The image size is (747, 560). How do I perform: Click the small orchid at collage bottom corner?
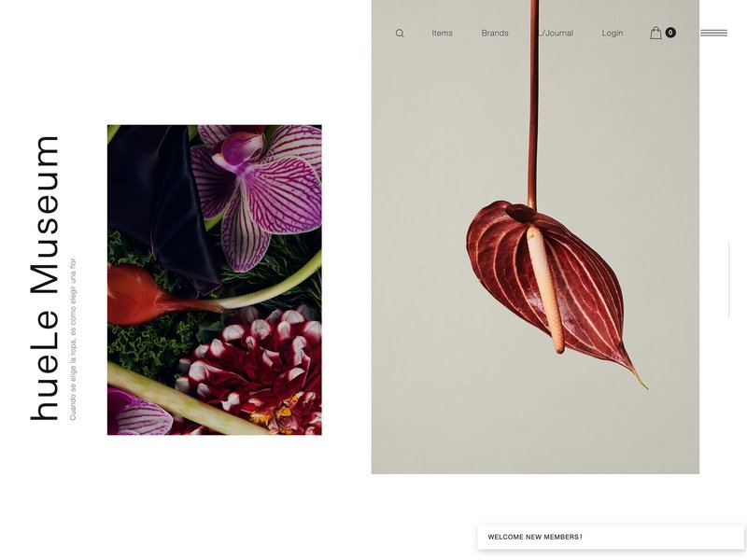pos(139,413)
